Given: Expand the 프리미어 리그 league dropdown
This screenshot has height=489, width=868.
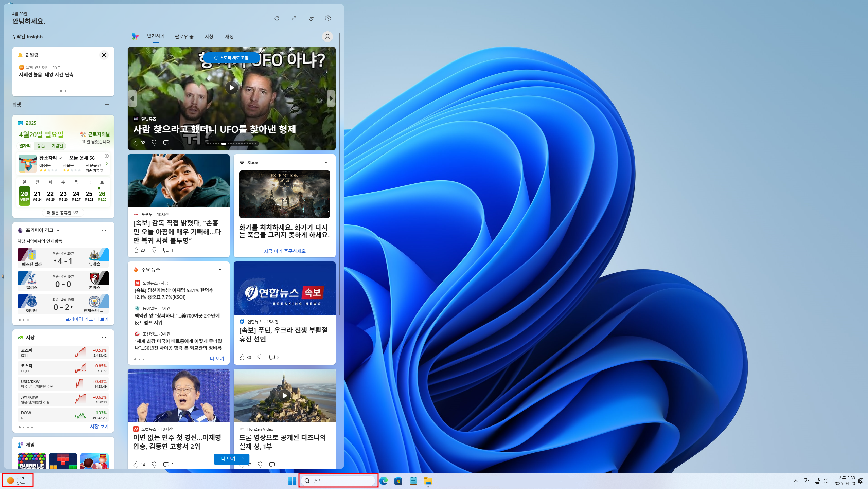Looking at the screenshot, I should pos(58,230).
